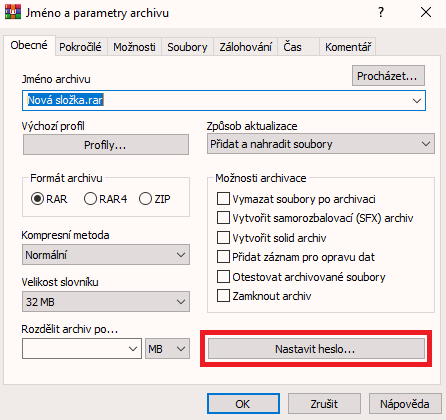Click the Nastavit heslo button
The height and width of the screenshot is (420, 446).
(x=316, y=349)
